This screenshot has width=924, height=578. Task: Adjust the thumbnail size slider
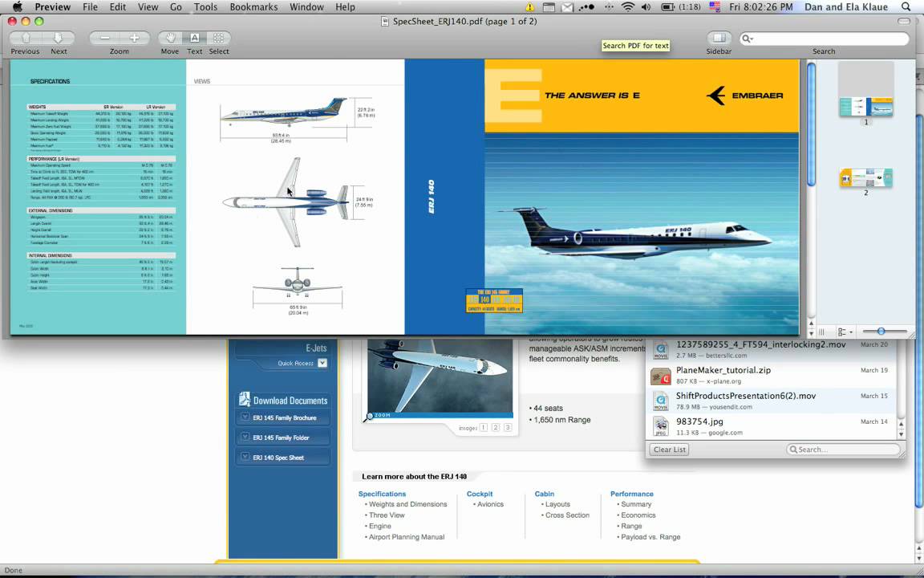[881, 332]
